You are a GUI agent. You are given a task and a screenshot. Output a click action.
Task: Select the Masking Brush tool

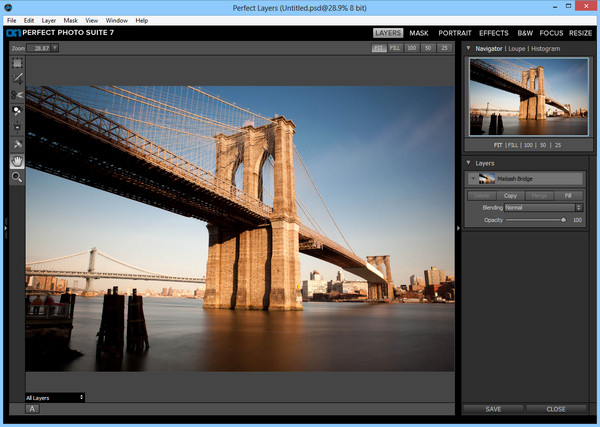17,111
